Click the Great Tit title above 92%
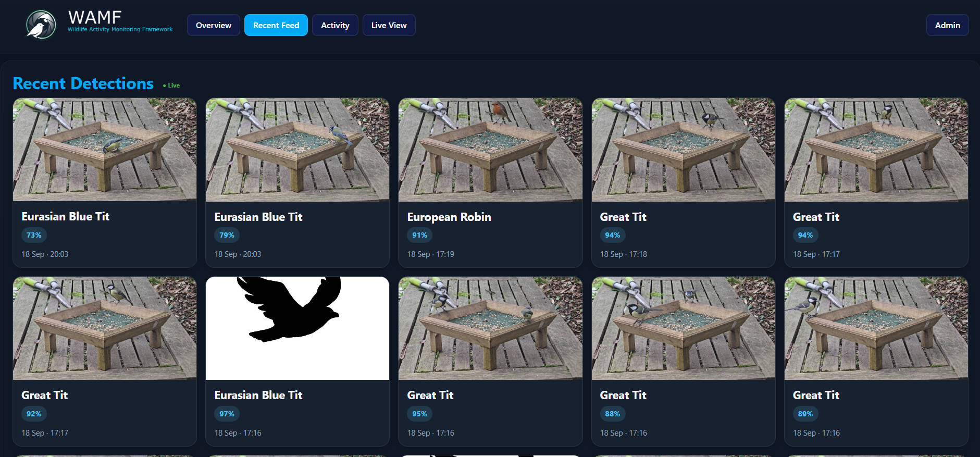Image resolution: width=980 pixels, height=457 pixels. (45, 395)
